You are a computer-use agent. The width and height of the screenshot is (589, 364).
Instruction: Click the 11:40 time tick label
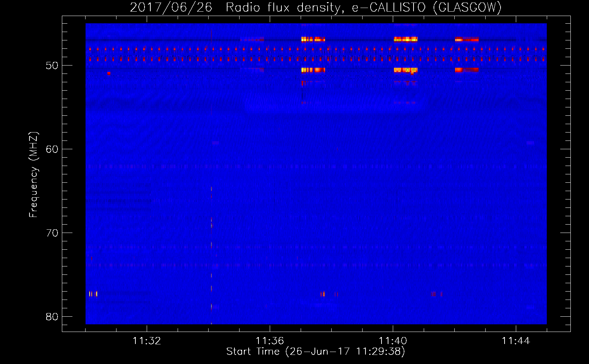[x=393, y=341]
